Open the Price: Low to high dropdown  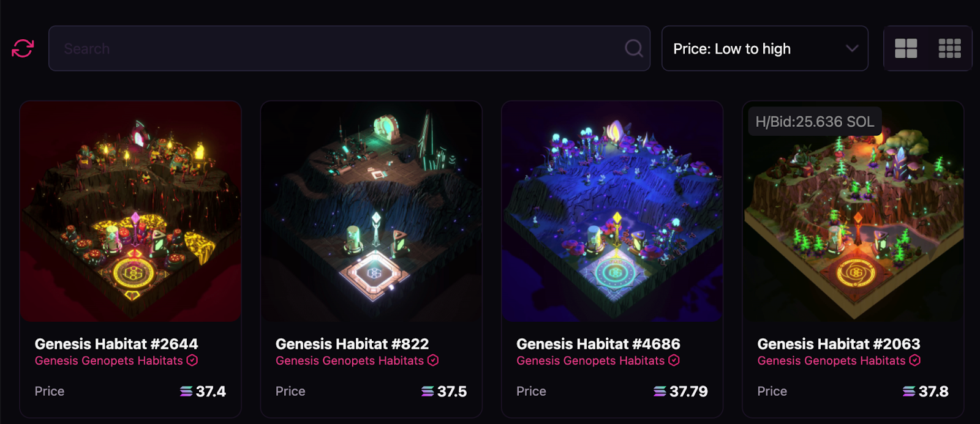coord(765,48)
